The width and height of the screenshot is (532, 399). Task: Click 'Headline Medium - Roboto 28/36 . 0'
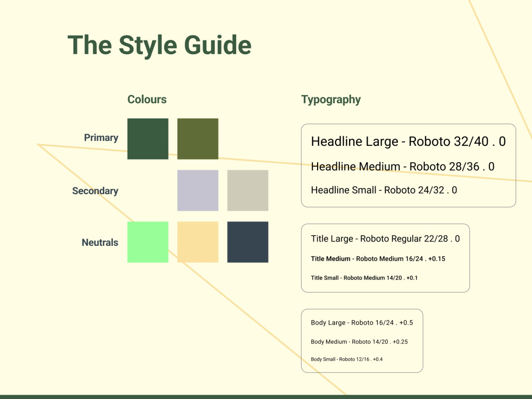tap(403, 167)
